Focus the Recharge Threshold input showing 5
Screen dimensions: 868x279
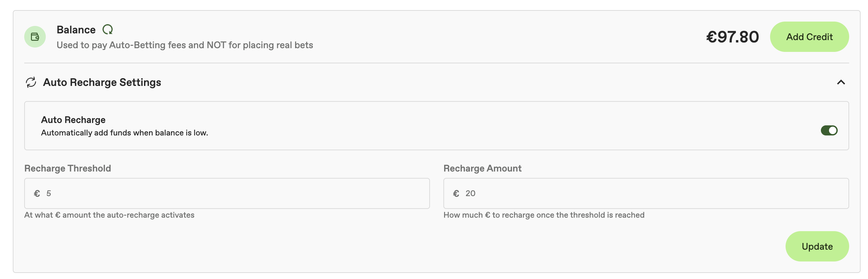pyautogui.click(x=236, y=193)
